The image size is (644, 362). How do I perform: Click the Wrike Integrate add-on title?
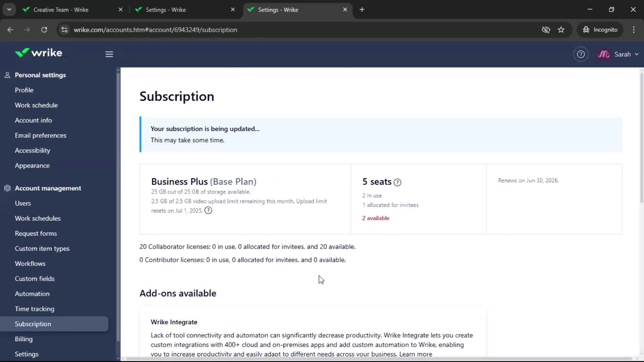[x=174, y=322]
